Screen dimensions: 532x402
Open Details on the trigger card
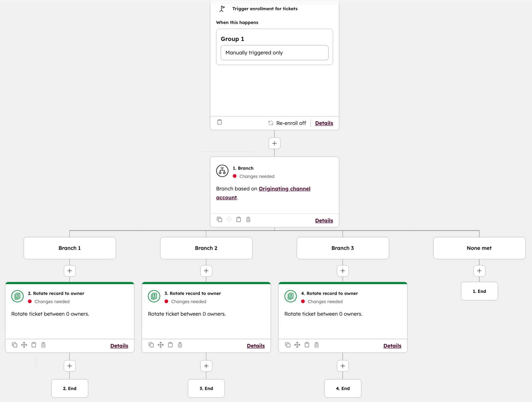[324, 123]
